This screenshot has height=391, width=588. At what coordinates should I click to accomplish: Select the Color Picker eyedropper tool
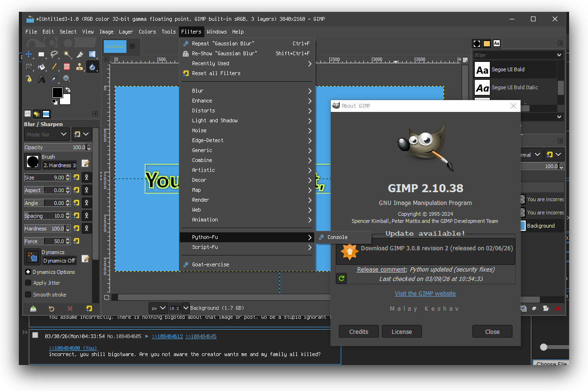pyautogui.click(x=54, y=79)
